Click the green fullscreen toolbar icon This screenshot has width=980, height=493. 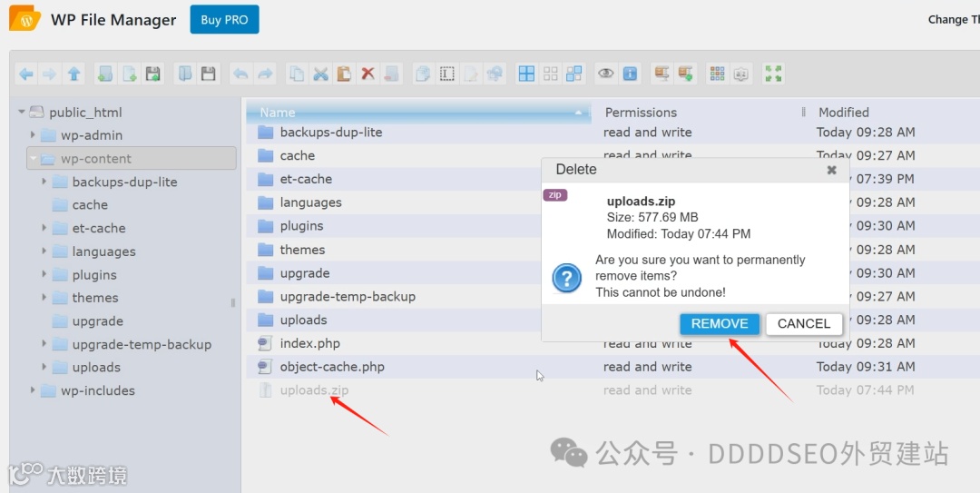773,74
